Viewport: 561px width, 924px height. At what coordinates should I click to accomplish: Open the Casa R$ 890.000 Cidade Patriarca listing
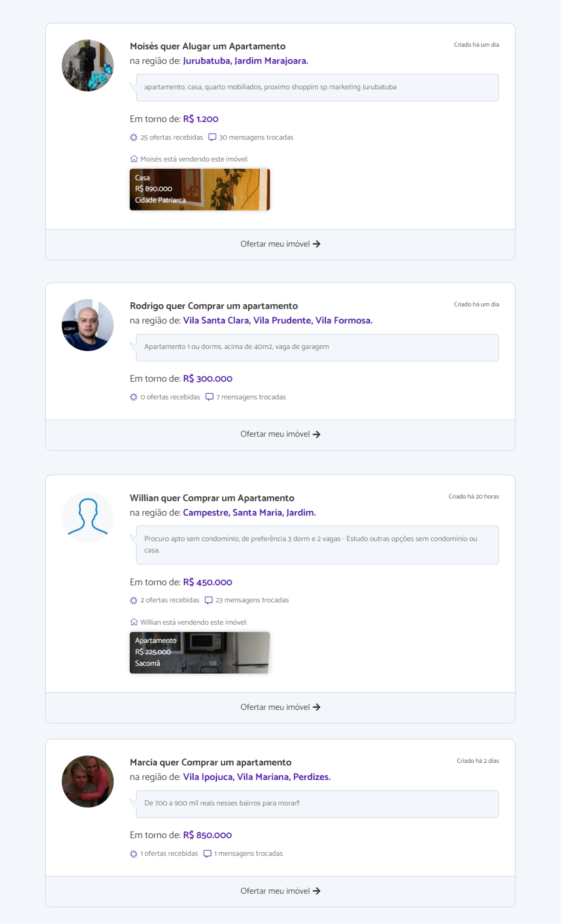coord(199,189)
